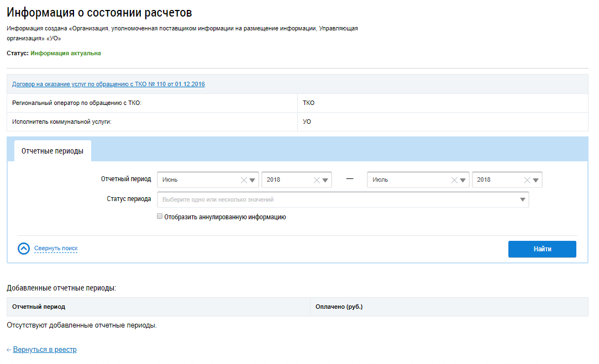Screen dimensions: 599x364
Task: Click the 'Оплачено (руб.)' column header
Action: tap(339, 307)
